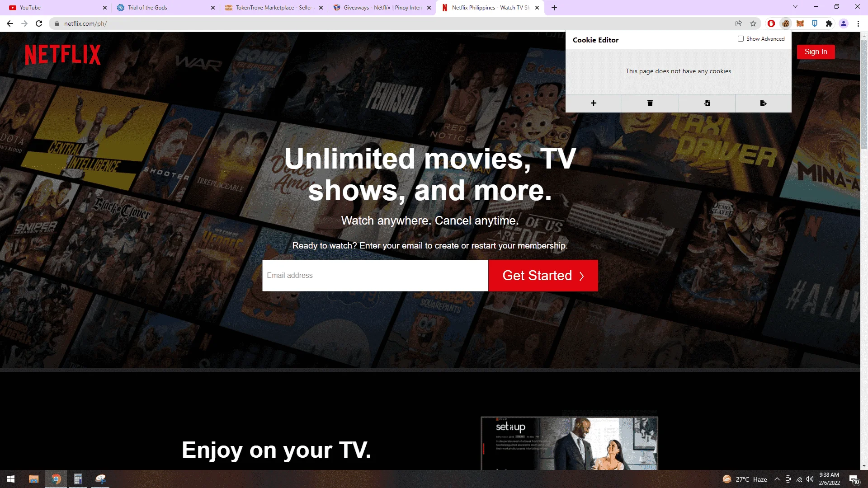Switch to the Trial of the Gods tab
The width and height of the screenshot is (868, 488).
[x=165, y=8]
